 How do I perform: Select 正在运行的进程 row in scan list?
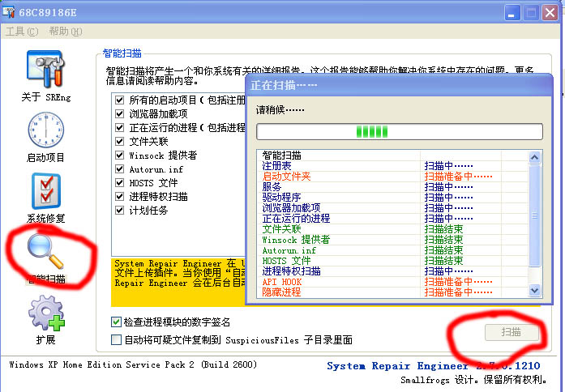point(392,219)
